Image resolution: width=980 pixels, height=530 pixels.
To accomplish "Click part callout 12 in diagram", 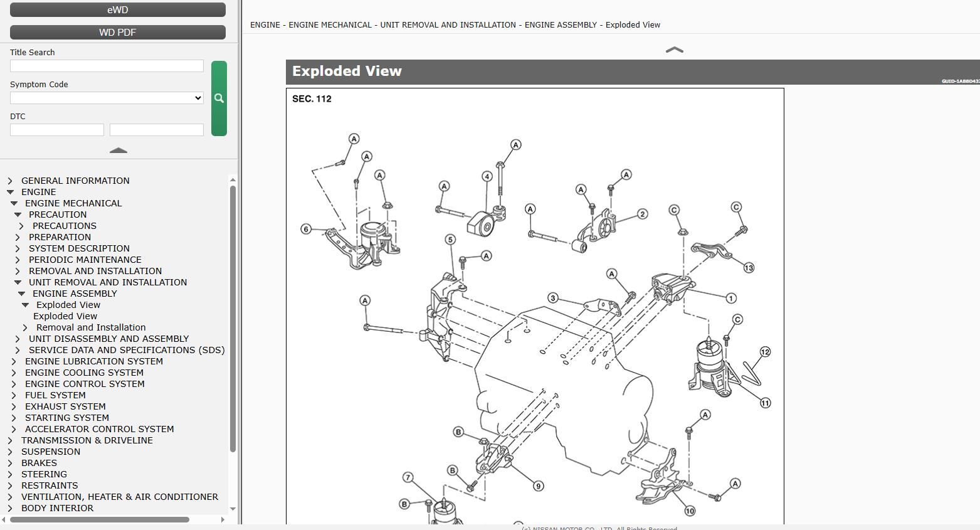I will [765, 352].
